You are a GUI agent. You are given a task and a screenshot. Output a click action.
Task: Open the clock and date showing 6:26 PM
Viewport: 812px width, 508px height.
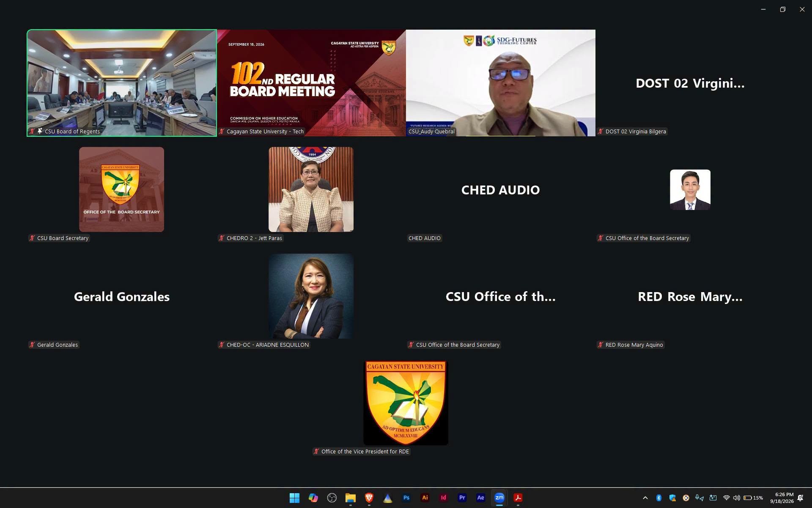[x=782, y=498]
